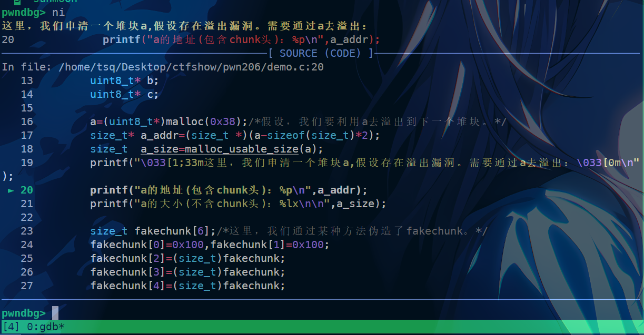
Task: Click line 27 fakechunk[4] assignment
Action: (187, 286)
